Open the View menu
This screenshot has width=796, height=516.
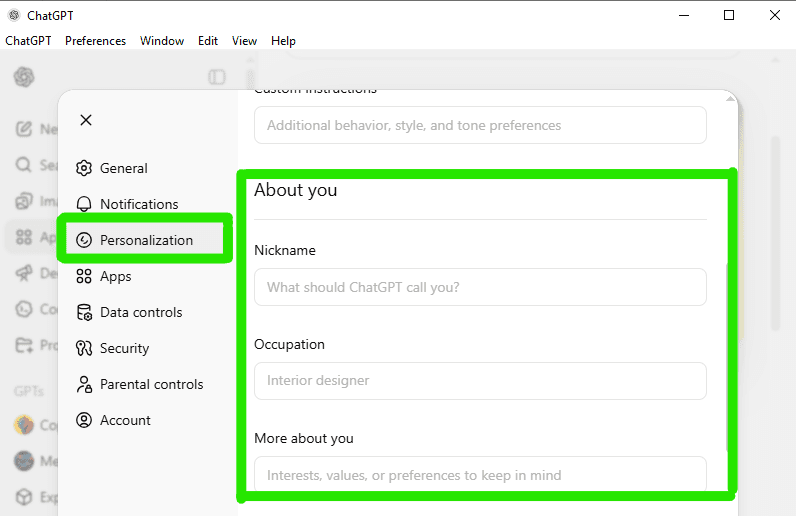tap(244, 41)
